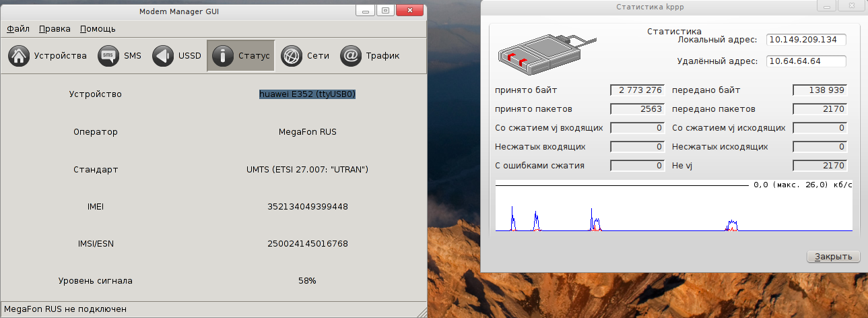Click the Оператор label
The width and height of the screenshot is (868, 318).
(x=96, y=131)
